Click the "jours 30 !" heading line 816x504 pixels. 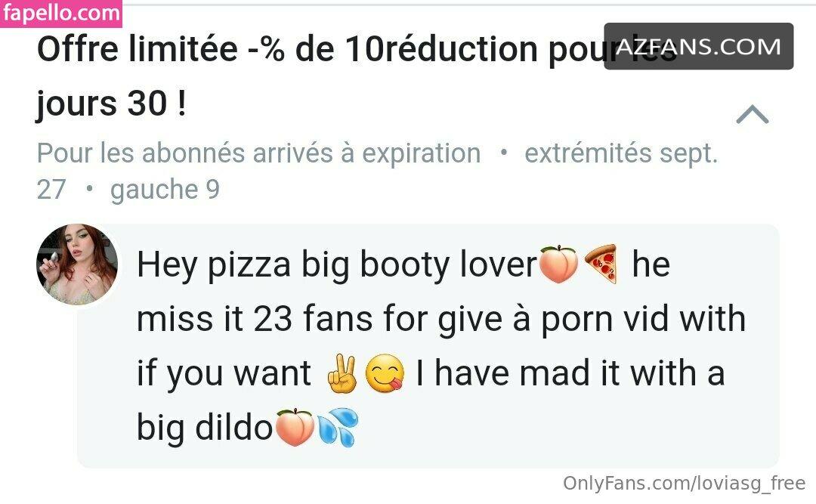point(111,104)
